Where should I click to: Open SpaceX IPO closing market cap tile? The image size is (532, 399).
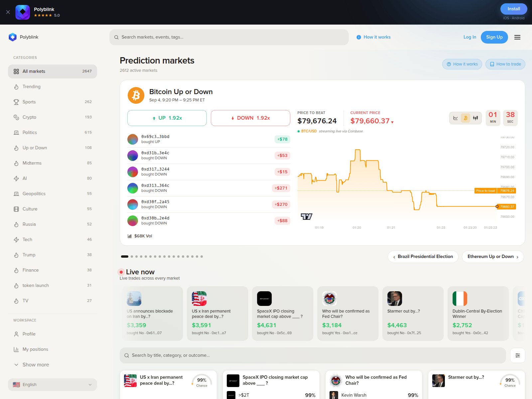click(x=271, y=384)
